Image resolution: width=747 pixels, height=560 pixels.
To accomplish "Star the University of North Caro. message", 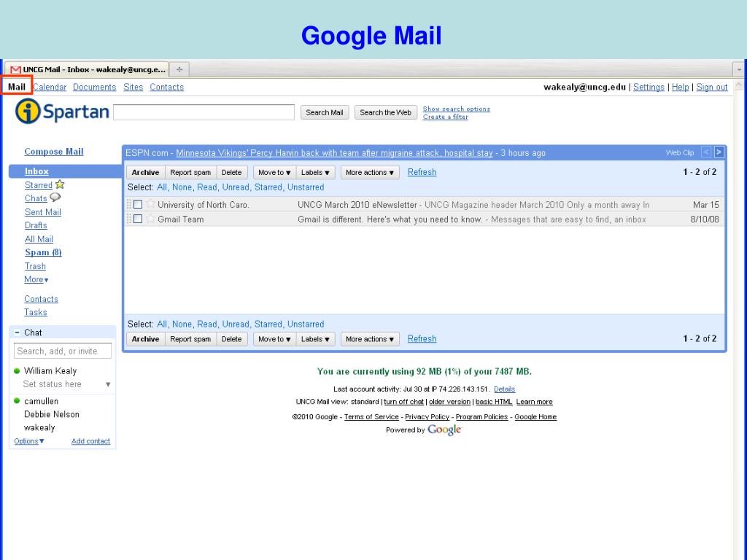I will point(150,204).
